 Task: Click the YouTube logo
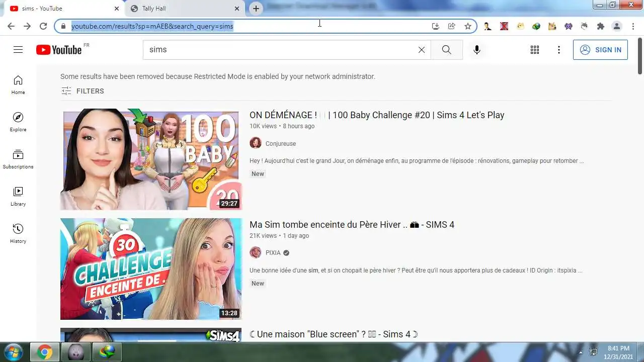click(x=59, y=49)
